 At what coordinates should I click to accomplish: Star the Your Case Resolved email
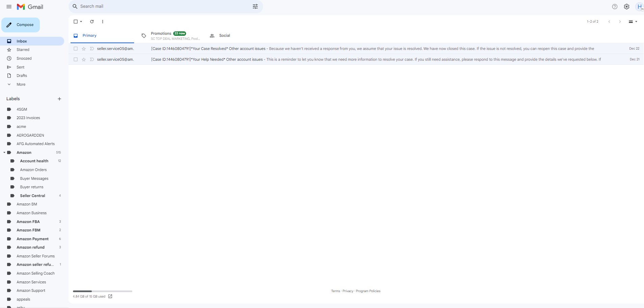84,49
